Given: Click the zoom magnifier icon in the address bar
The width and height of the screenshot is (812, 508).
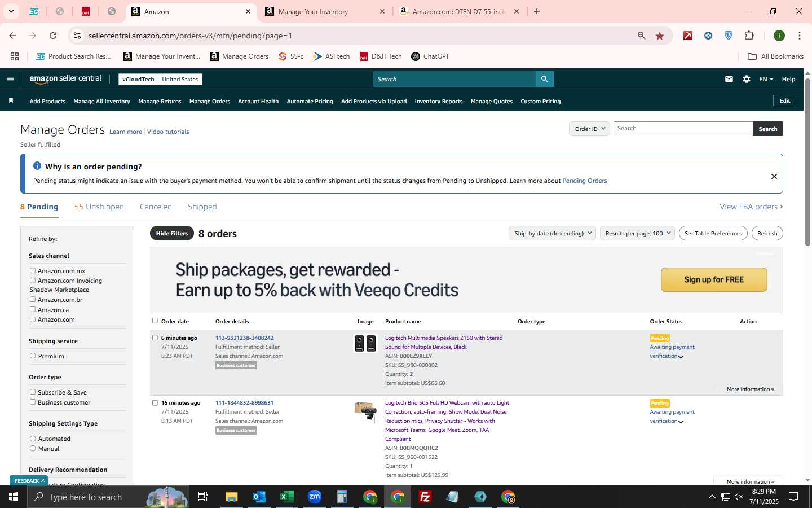Looking at the screenshot, I should 642,36.
